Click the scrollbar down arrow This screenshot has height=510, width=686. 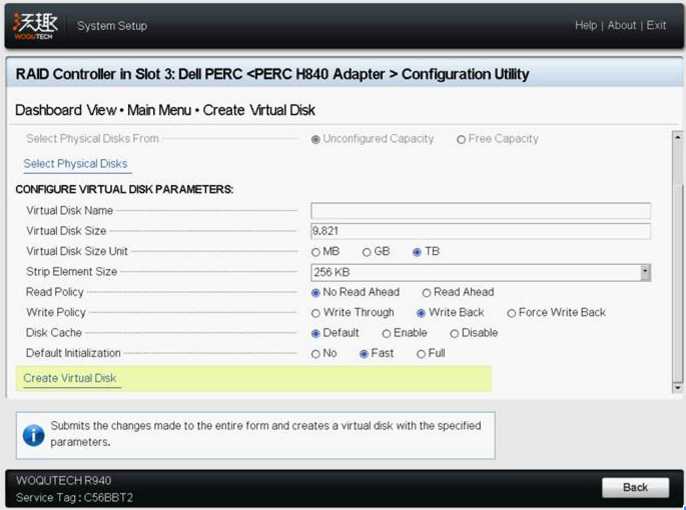[677, 388]
